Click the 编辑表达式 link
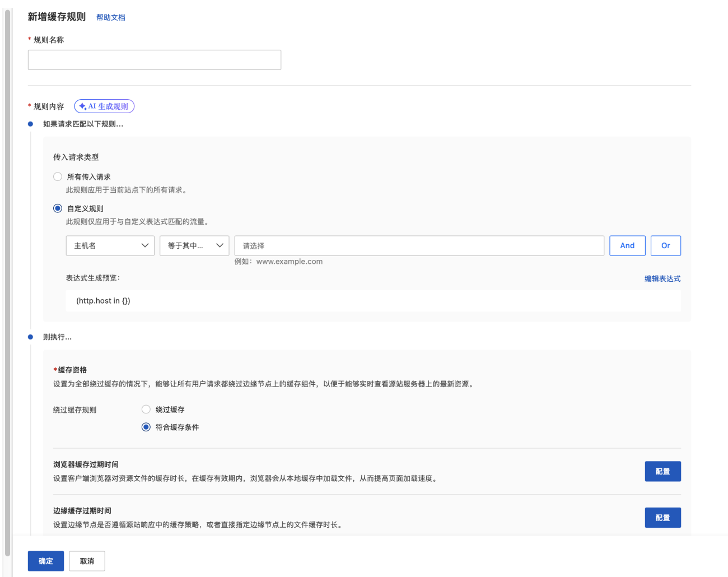Image resolution: width=728 pixels, height=577 pixels. tap(662, 278)
